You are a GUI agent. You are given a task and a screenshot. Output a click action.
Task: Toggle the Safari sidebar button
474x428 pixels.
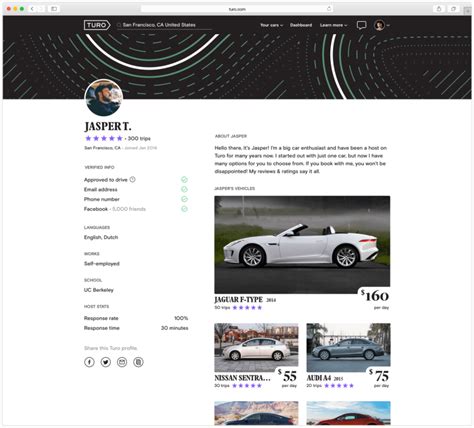pos(54,9)
